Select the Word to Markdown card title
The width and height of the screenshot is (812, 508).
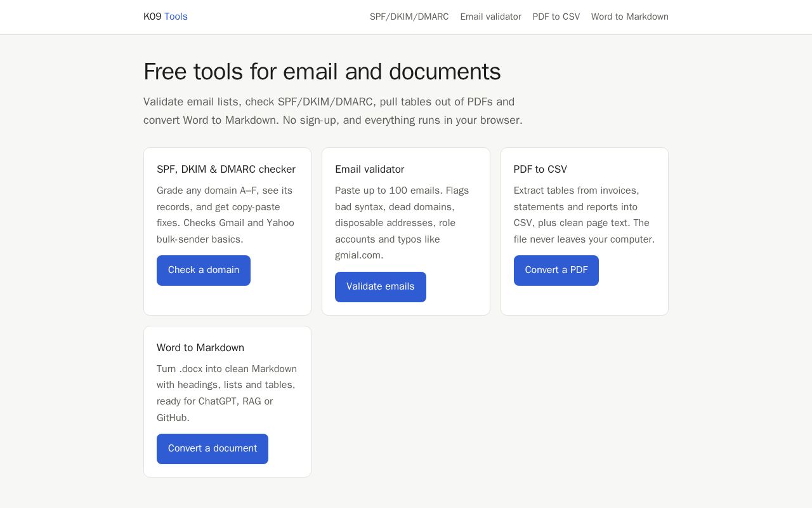(x=200, y=348)
